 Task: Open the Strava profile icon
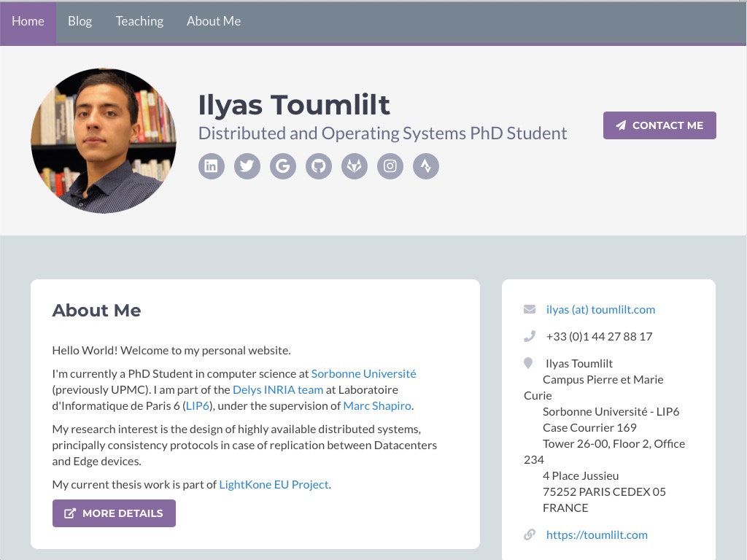[x=426, y=166]
